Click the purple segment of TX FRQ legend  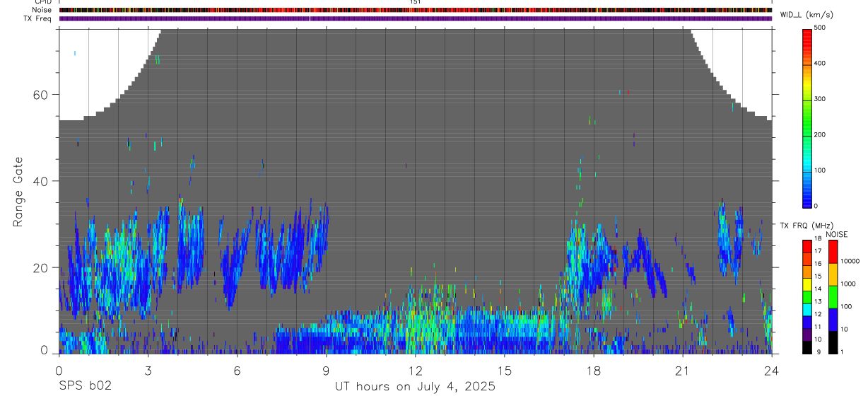click(x=807, y=335)
